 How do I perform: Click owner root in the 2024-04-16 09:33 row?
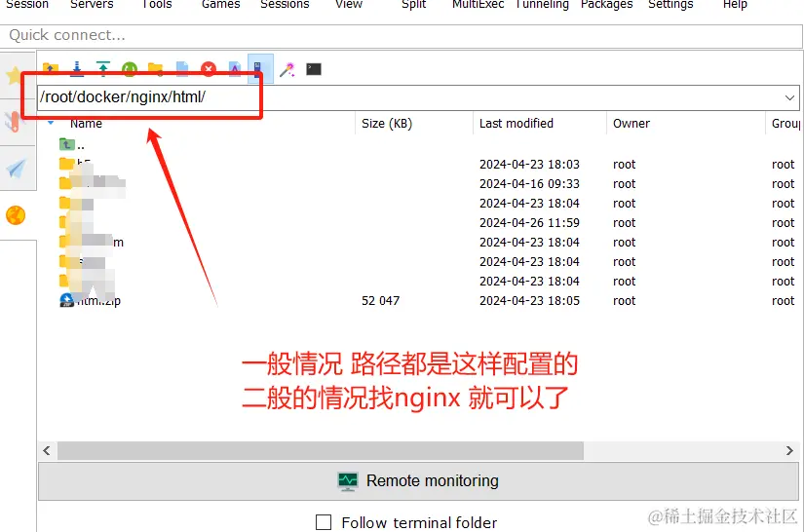coord(624,184)
